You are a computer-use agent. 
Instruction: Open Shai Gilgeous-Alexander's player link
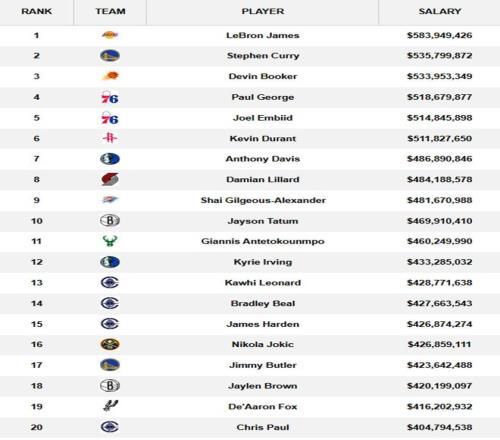(x=263, y=200)
